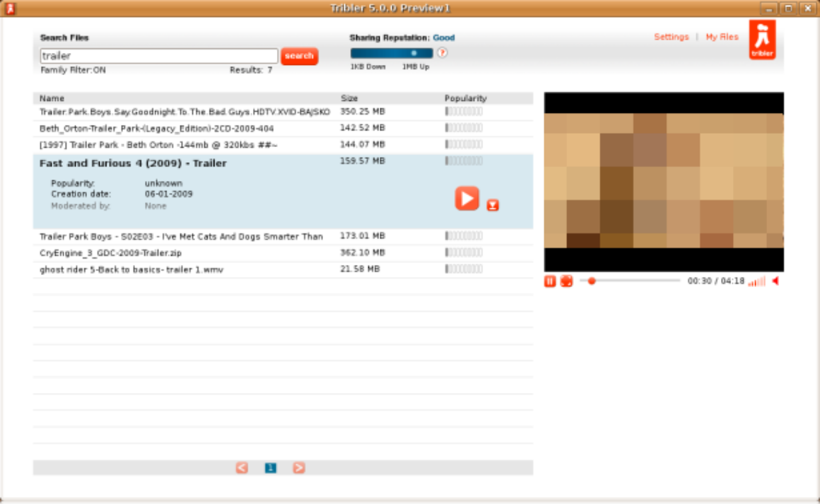The width and height of the screenshot is (820, 504).
Task: Adjust the volume level bars
Action: (757, 281)
